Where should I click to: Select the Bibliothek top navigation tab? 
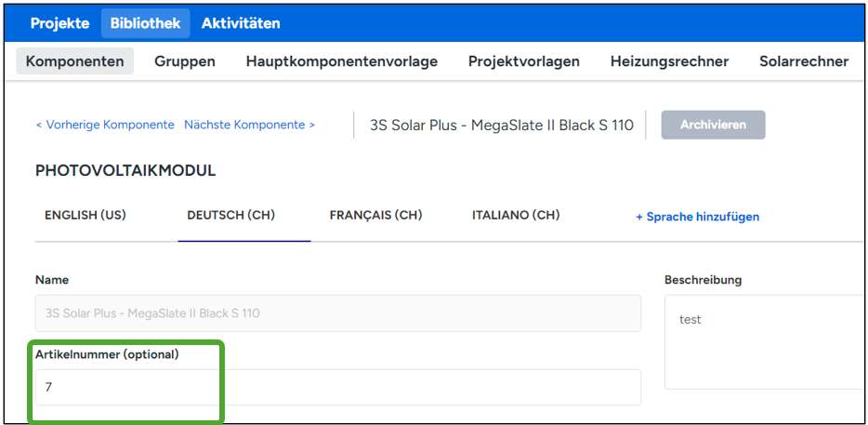pos(145,23)
